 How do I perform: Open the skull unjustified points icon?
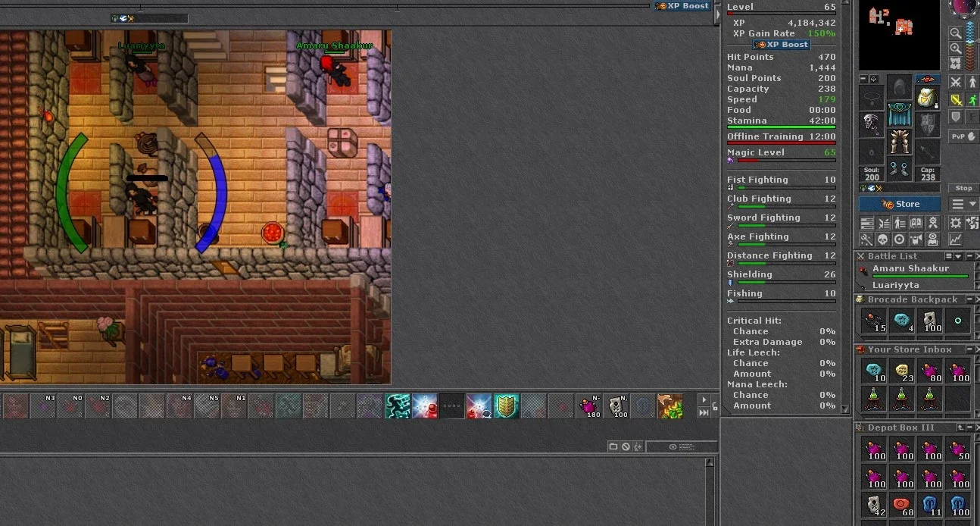click(x=882, y=240)
